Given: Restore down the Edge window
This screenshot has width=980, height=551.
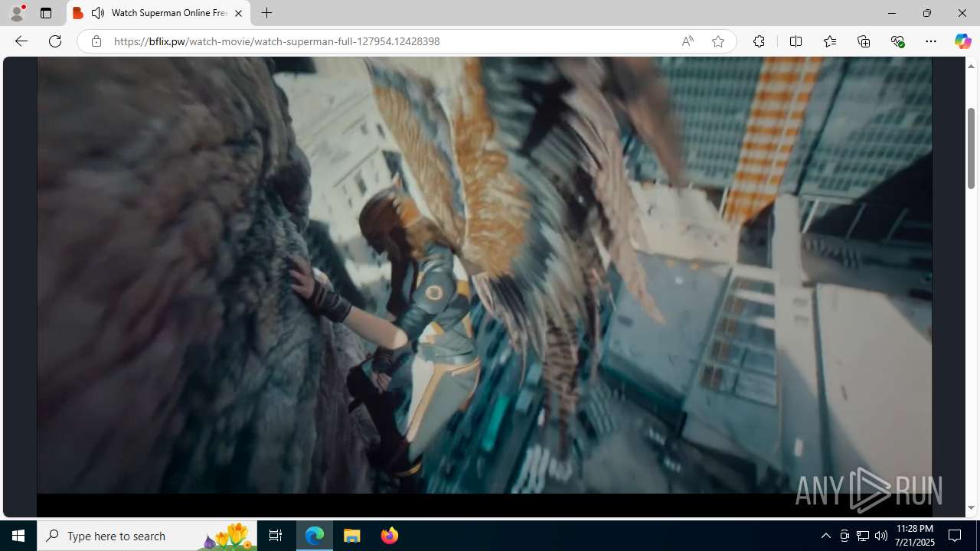Looking at the screenshot, I should (x=927, y=13).
